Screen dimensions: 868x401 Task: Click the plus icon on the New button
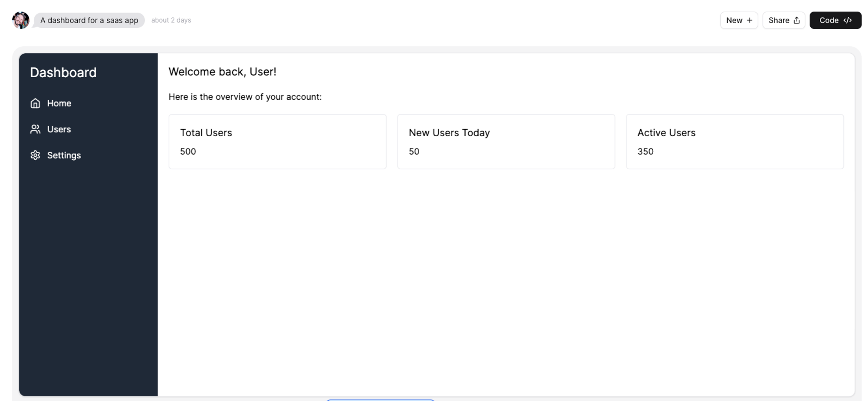[x=750, y=20]
